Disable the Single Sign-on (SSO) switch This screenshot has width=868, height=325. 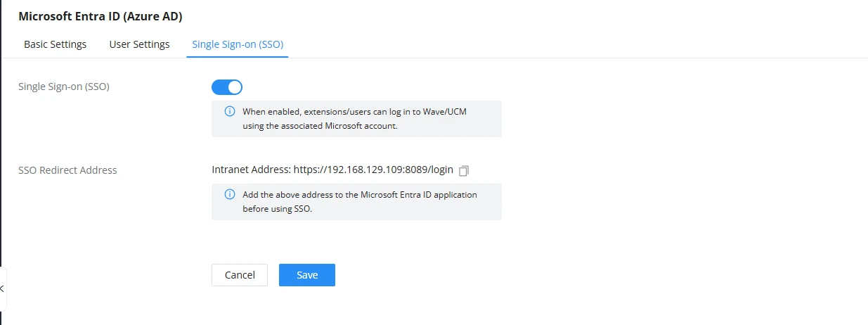coord(227,87)
